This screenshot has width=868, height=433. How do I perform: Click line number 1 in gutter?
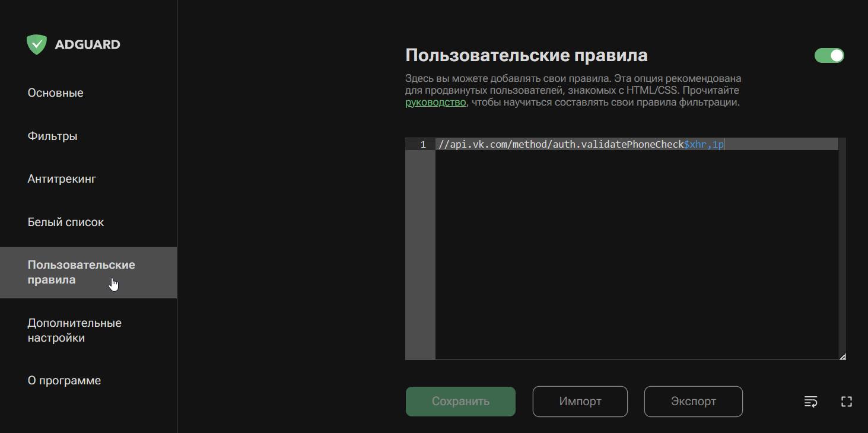[x=423, y=144]
